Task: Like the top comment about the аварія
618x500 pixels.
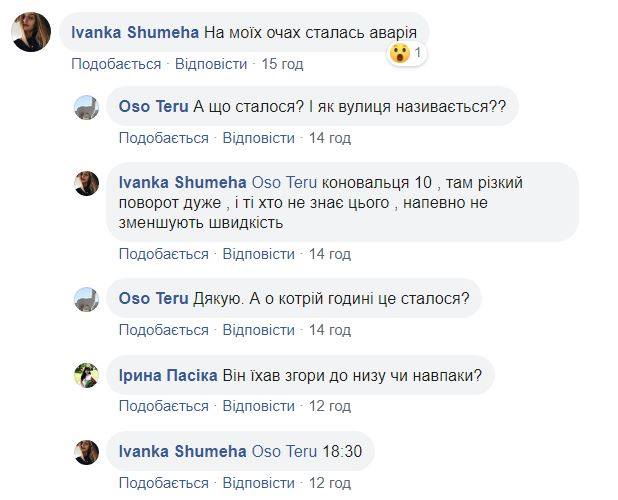Action: click(116, 64)
